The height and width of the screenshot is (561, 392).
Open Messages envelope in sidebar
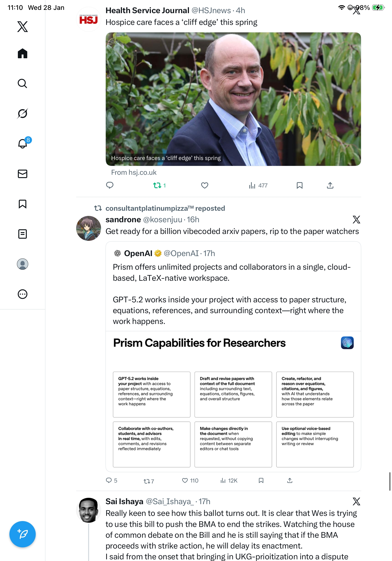pyautogui.click(x=23, y=174)
